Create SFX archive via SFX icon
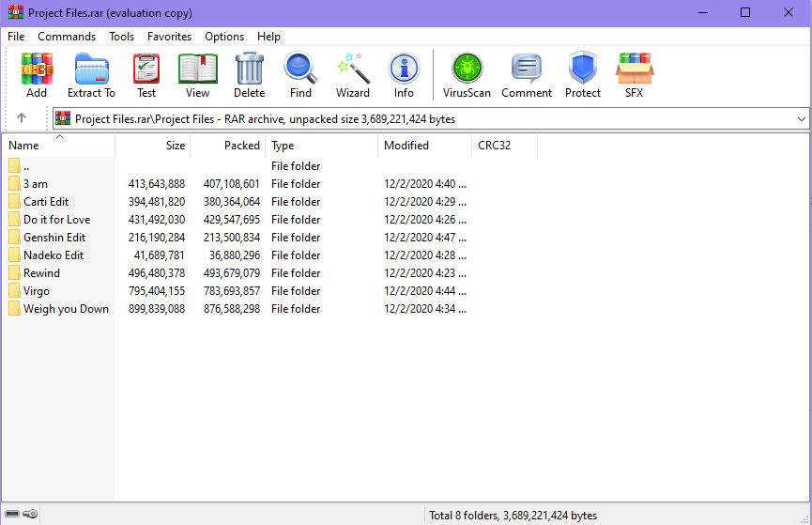The image size is (812, 525). 635,69
